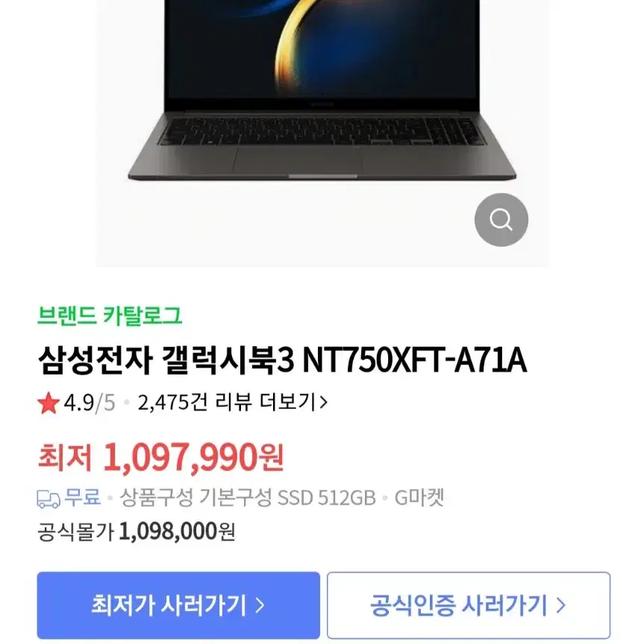Click the 4.9/5 rating score
The image size is (644, 644).
point(89,402)
